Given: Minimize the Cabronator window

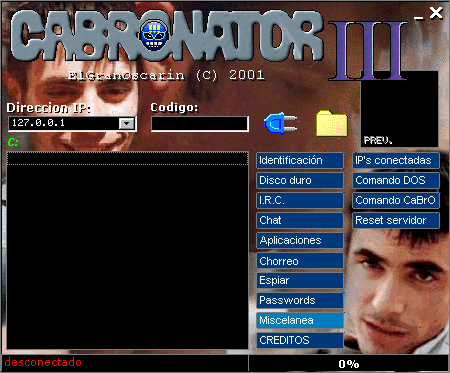Looking at the screenshot, I should pyautogui.click(x=419, y=17).
